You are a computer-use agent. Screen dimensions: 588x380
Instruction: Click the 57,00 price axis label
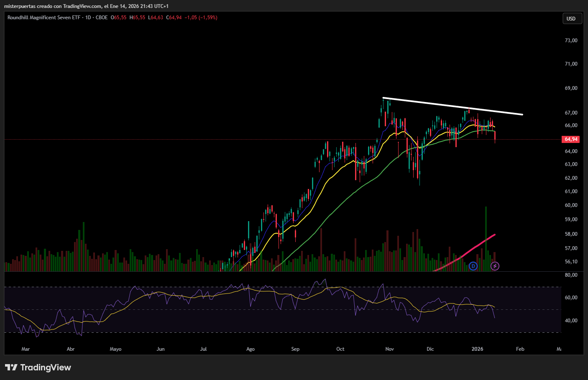pos(571,248)
